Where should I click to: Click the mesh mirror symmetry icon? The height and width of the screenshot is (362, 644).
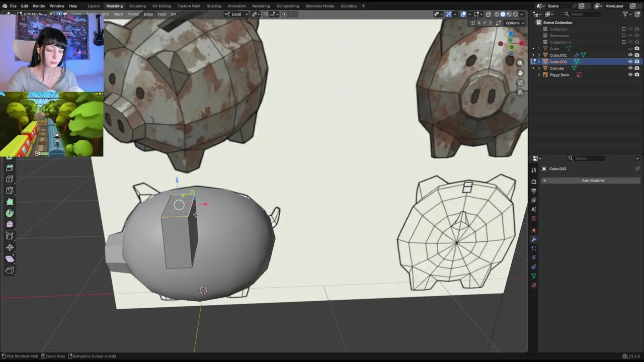point(473,23)
